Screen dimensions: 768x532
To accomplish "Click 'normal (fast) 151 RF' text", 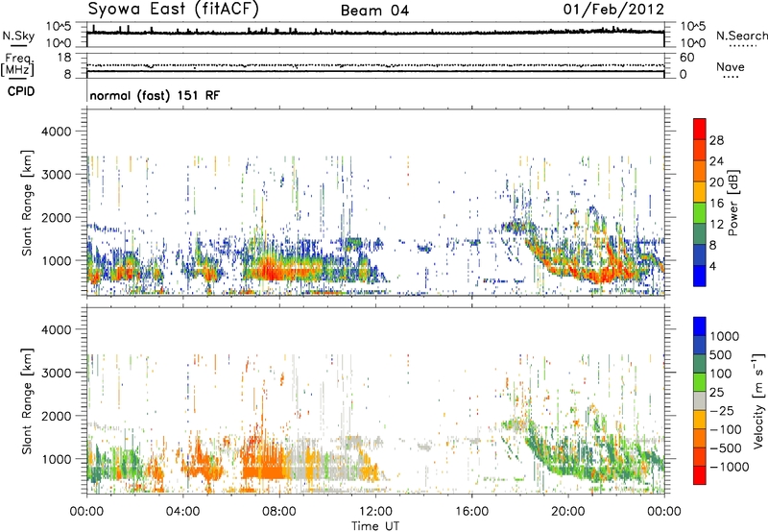I will [x=155, y=95].
